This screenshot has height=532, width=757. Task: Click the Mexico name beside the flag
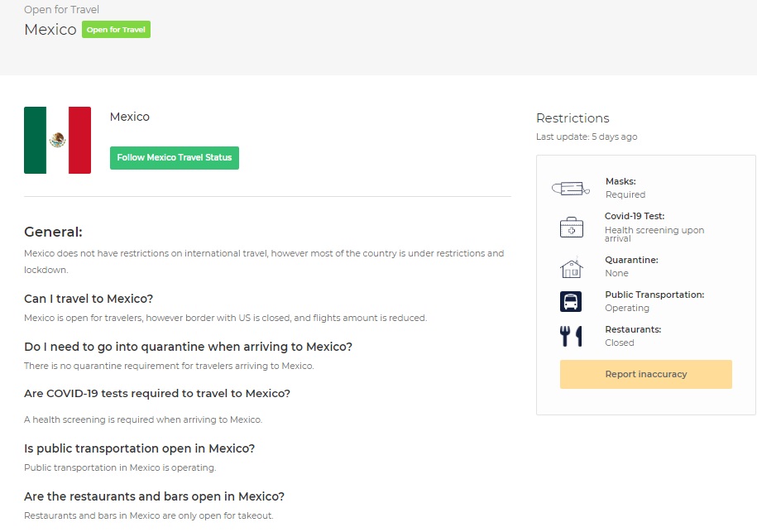(x=130, y=117)
